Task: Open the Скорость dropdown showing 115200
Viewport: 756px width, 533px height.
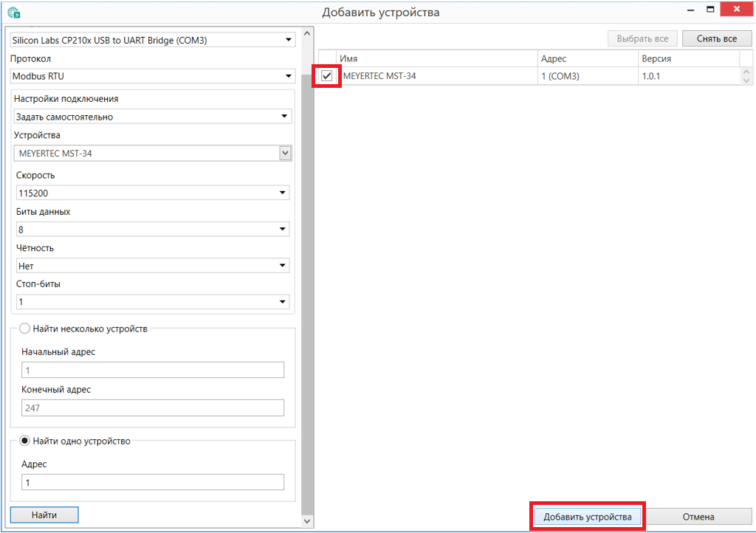Action: coord(152,193)
